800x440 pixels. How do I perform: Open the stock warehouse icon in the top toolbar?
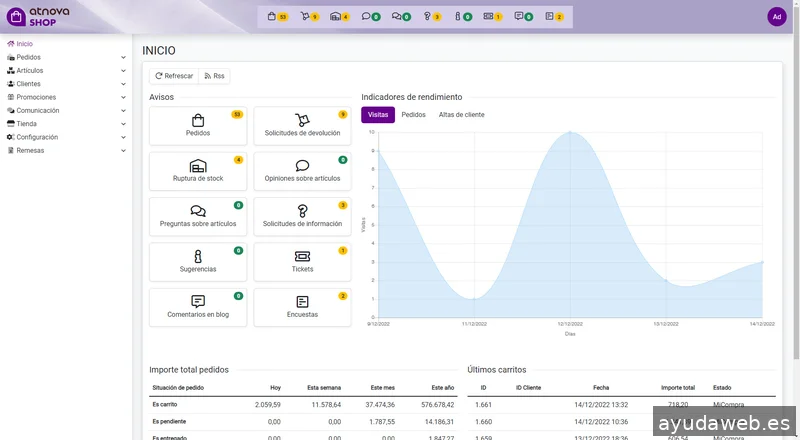tap(335, 16)
